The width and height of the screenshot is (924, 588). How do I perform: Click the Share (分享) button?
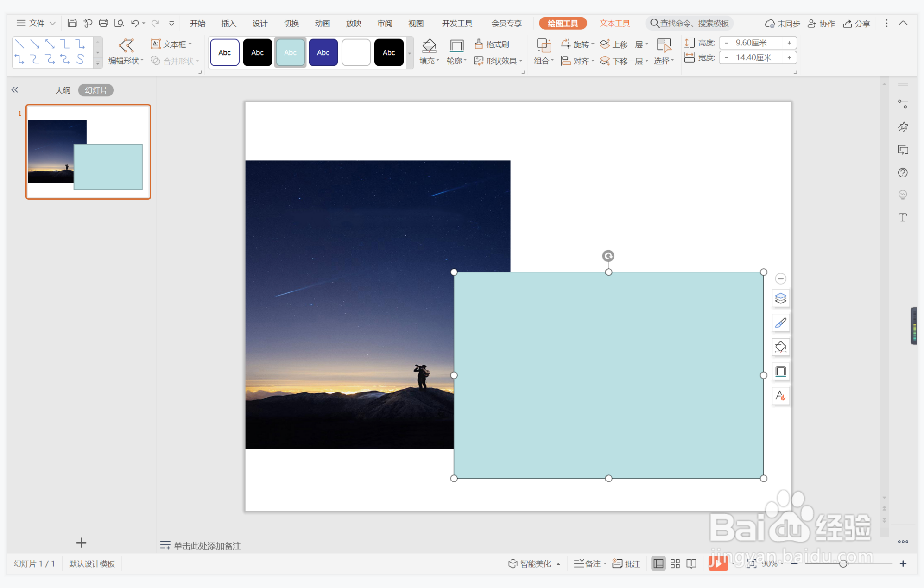[857, 23]
